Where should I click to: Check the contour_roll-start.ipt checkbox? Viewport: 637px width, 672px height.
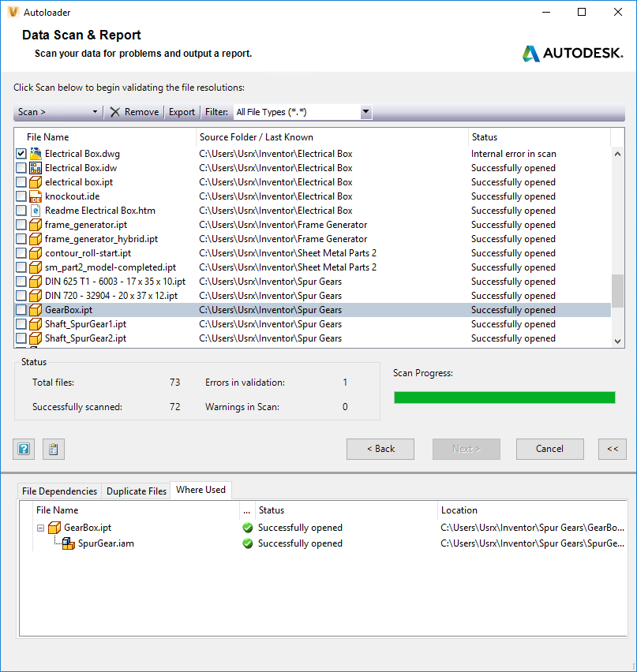tap(21, 253)
